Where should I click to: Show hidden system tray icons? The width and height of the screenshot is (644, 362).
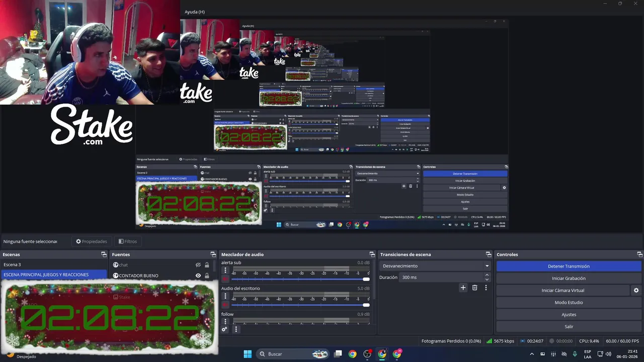click(x=532, y=354)
